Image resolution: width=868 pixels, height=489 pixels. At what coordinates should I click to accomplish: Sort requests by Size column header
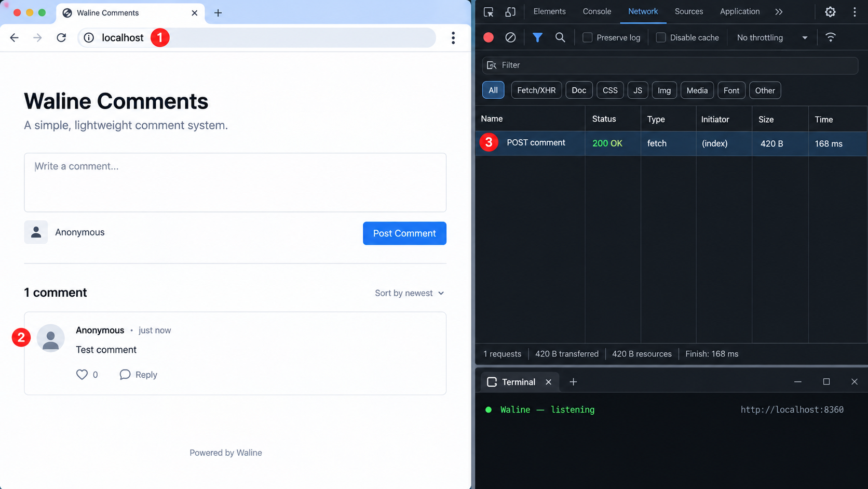coord(780,119)
